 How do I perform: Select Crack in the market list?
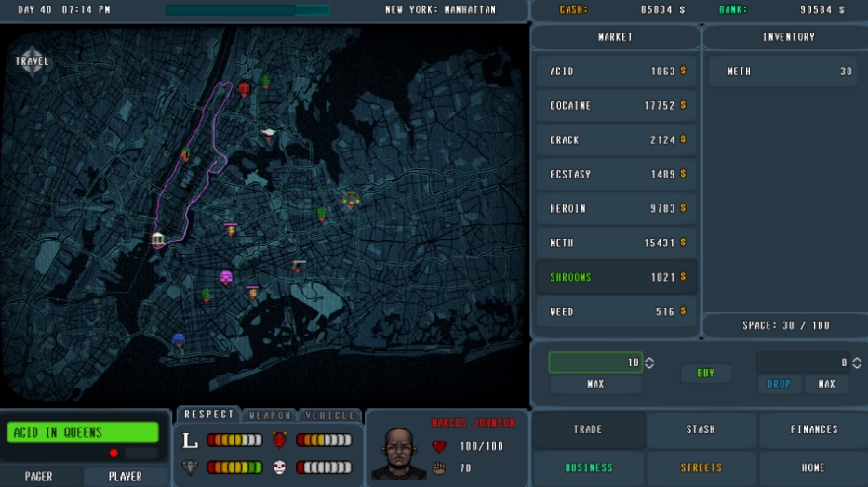616,139
